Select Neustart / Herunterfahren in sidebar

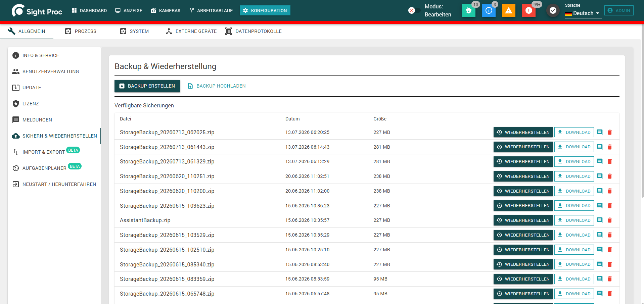[x=54, y=184]
